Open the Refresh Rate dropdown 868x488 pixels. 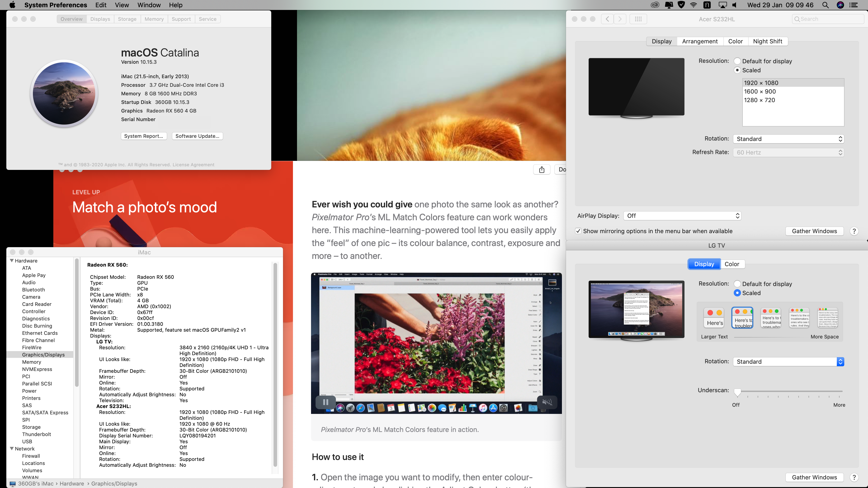pyautogui.click(x=788, y=152)
